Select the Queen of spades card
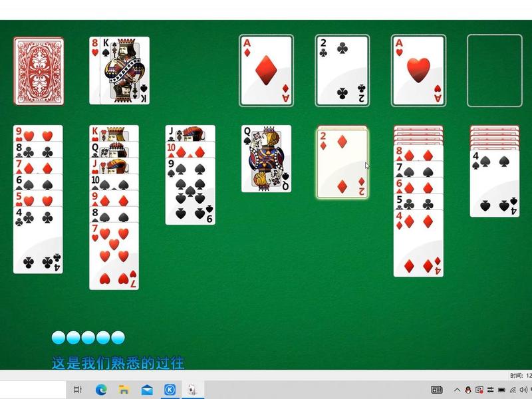Image resolution: width=532 pixels, height=399 pixels. pos(267,158)
